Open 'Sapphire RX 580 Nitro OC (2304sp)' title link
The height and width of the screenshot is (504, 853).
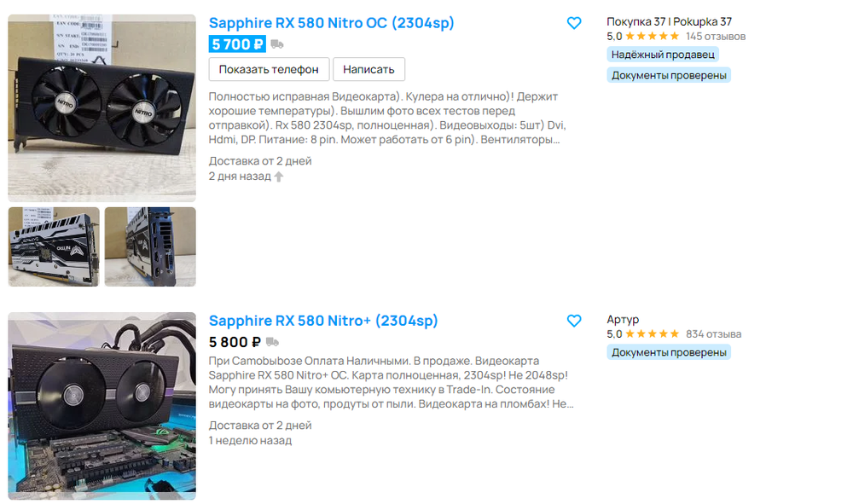coord(331,23)
